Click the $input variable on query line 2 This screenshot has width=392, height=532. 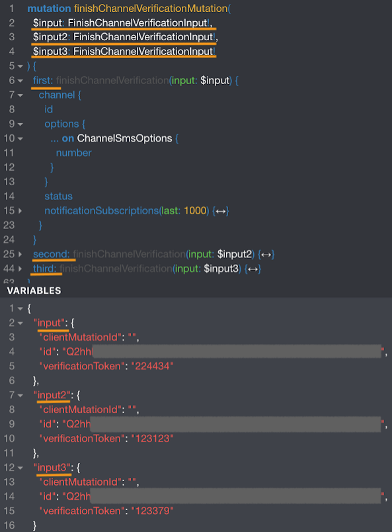click(x=48, y=22)
